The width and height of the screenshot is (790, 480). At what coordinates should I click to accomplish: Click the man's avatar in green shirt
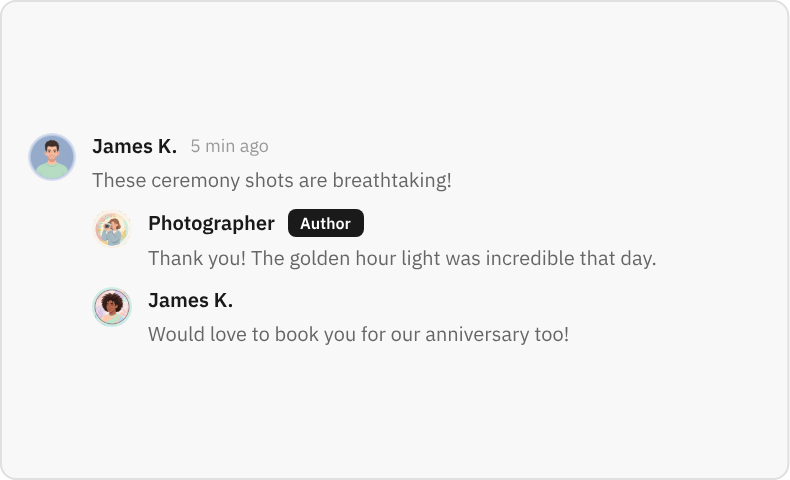pyautogui.click(x=52, y=157)
